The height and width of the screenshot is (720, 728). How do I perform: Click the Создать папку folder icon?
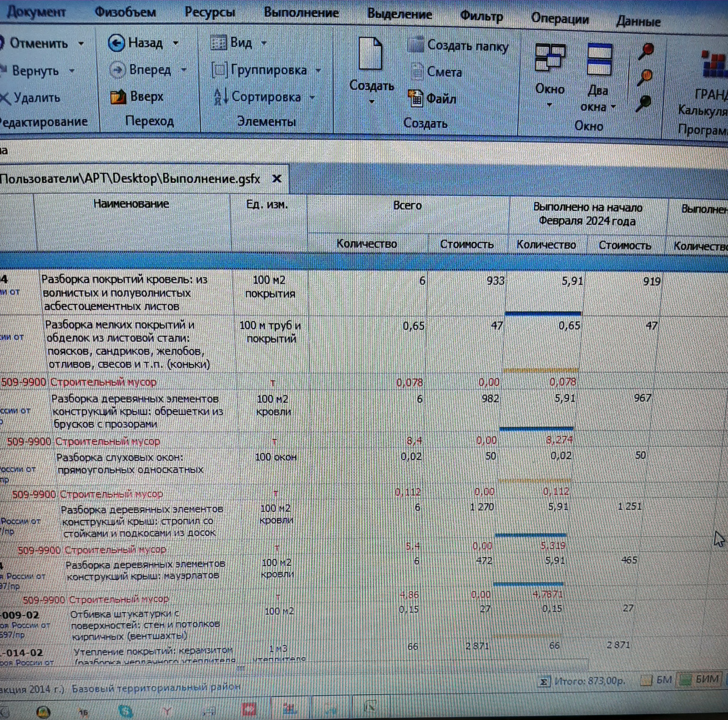coord(415,45)
